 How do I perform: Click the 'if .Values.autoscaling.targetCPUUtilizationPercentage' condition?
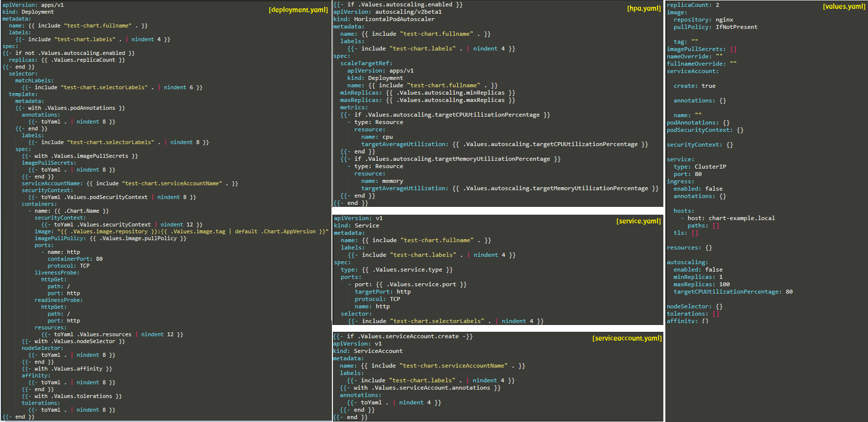(x=445, y=115)
